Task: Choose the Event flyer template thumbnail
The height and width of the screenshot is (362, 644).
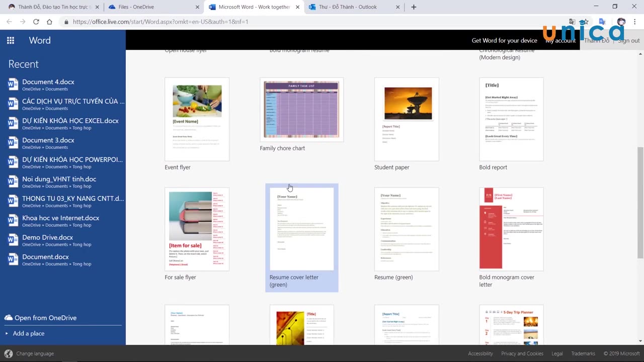Action: tap(197, 119)
